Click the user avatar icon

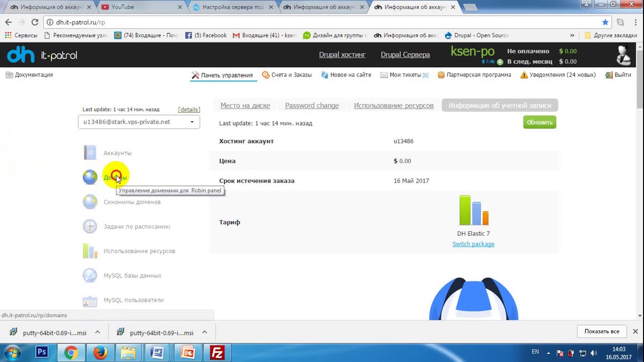(624, 55)
